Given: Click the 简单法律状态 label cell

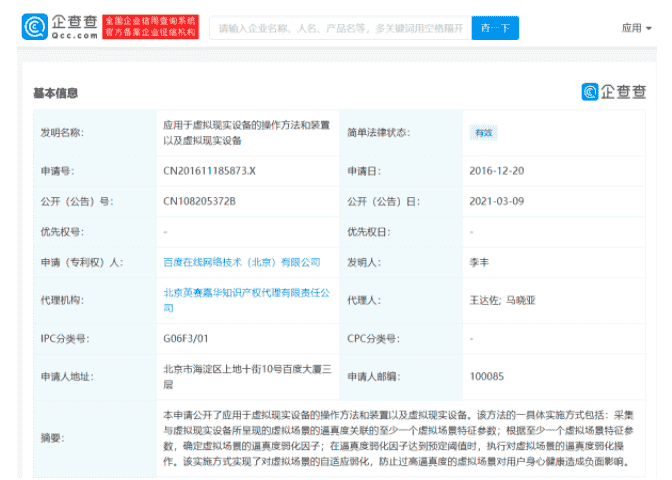Looking at the screenshot, I should pos(401,133).
